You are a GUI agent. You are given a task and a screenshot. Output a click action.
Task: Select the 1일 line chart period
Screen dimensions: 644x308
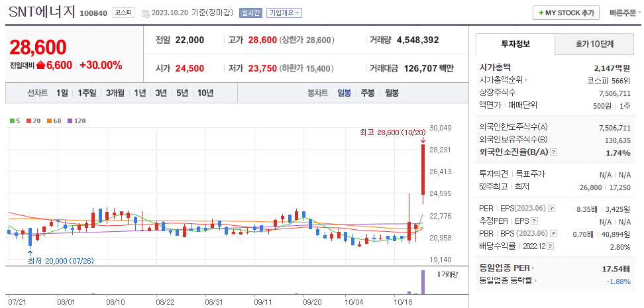pyautogui.click(x=62, y=93)
